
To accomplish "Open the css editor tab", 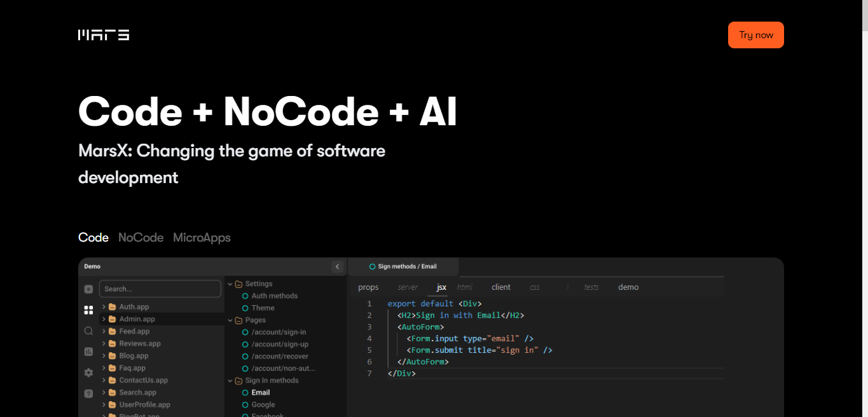I will tap(535, 287).
